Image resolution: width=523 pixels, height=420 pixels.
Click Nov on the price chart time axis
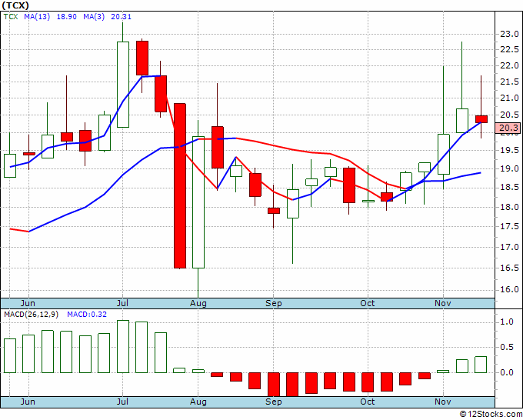coord(443,303)
